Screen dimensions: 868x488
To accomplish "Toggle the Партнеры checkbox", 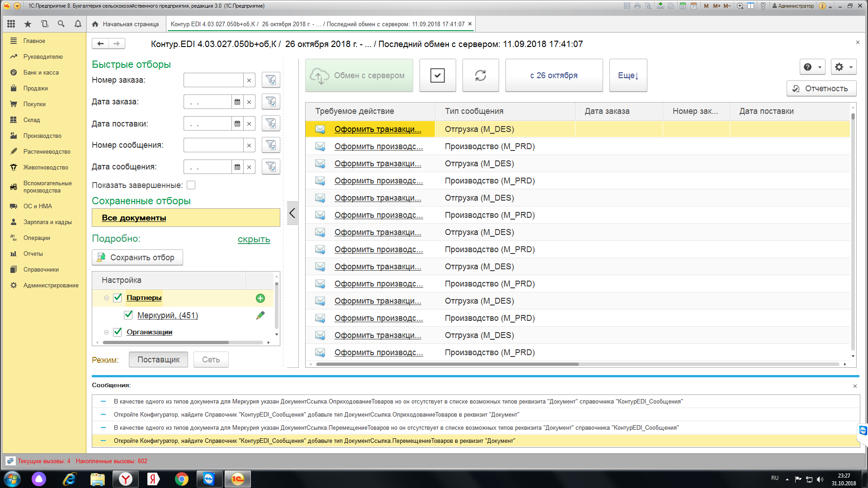I will tap(118, 297).
